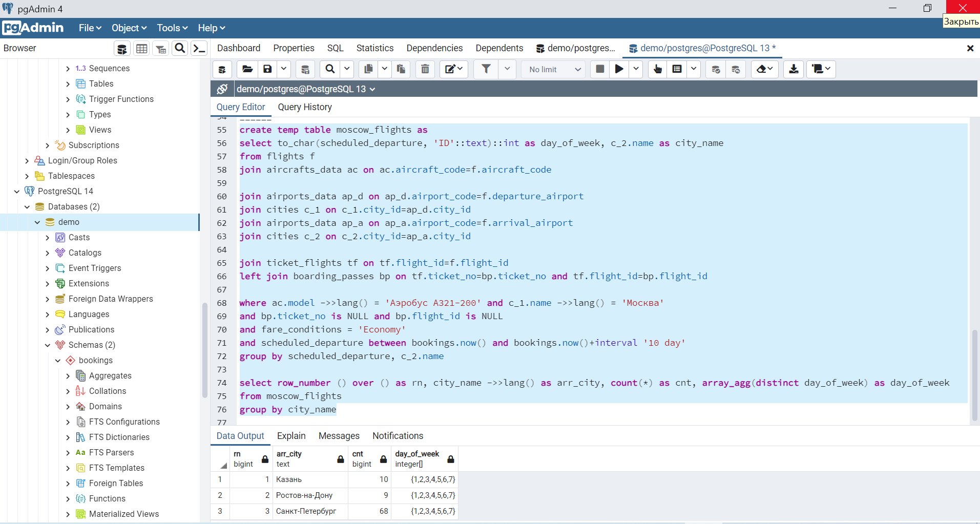Click Explain hand icon

tap(658, 69)
